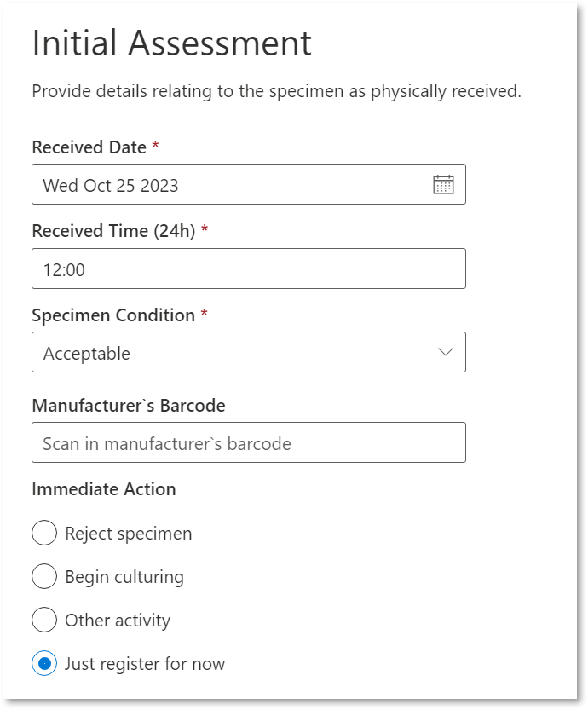588x710 pixels.
Task: Open the calendar date picker icon
Action: coord(443,184)
